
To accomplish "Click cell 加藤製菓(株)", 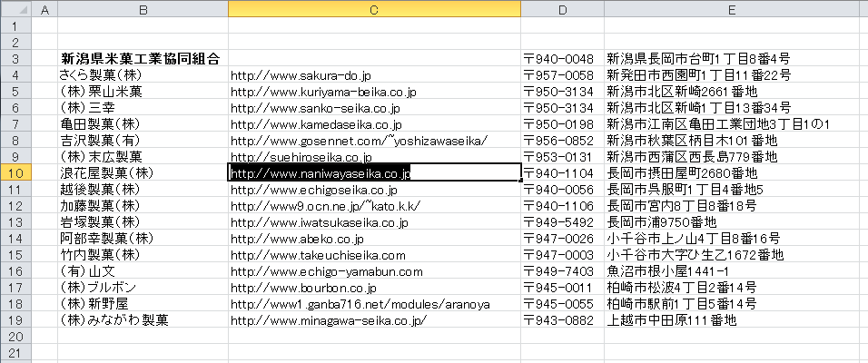I will (143, 206).
